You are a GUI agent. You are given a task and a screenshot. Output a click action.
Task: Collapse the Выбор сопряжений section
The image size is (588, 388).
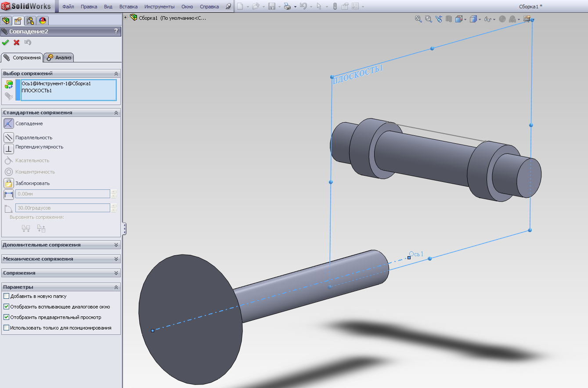[116, 73]
